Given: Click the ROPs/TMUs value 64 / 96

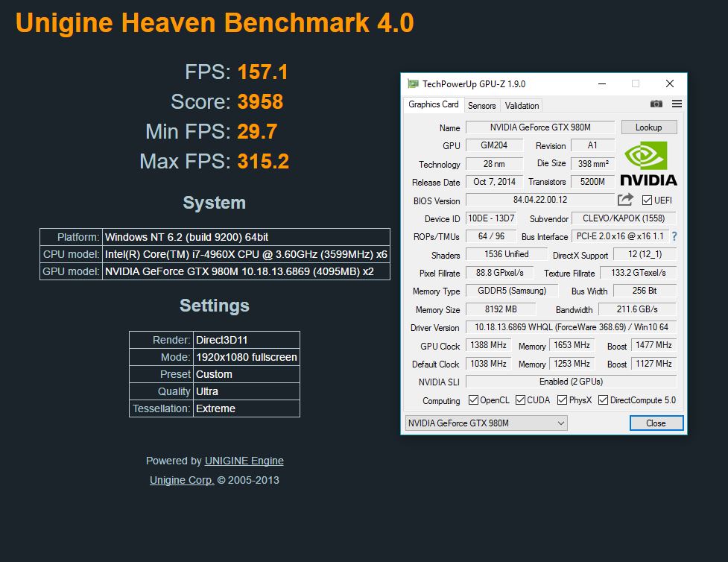Looking at the screenshot, I should (491, 236).
